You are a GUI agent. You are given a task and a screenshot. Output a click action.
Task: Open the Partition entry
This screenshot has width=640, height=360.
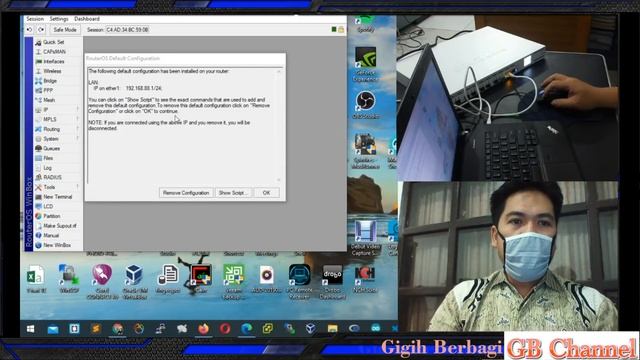click(52, 216)
